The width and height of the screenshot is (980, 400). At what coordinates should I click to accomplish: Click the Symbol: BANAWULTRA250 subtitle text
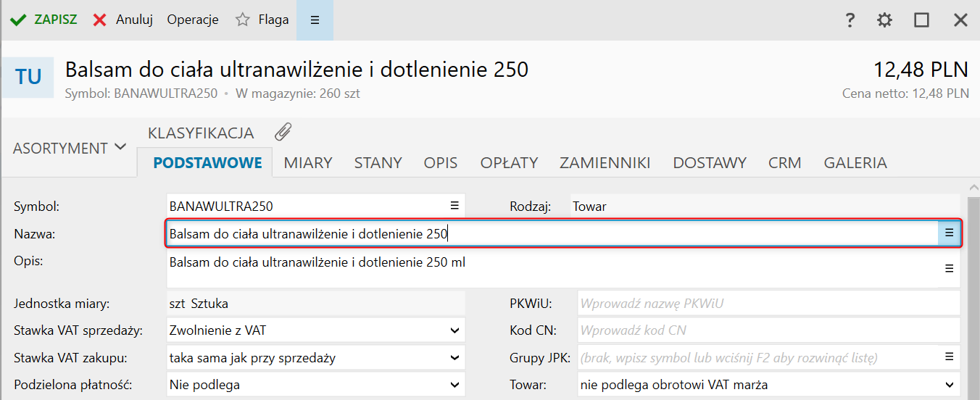[141, 93]
